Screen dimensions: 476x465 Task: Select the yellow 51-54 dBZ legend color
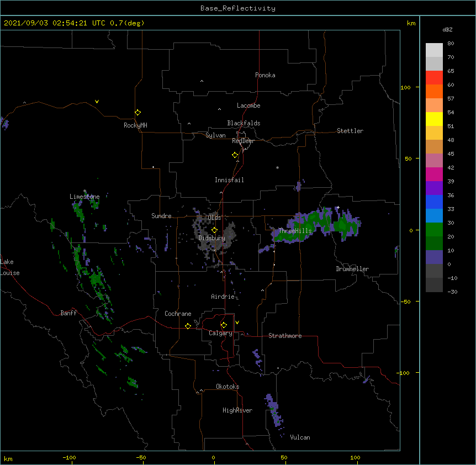click(434, 119)
